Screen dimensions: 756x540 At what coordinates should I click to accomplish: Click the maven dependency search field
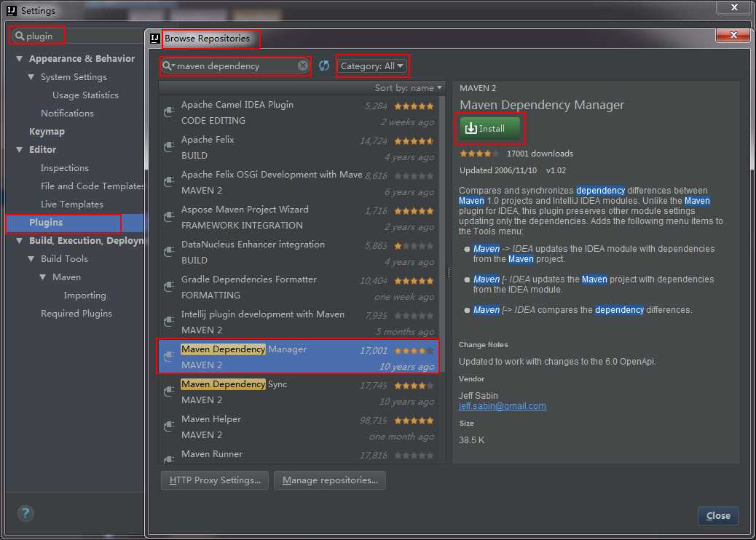coord(236,65)
